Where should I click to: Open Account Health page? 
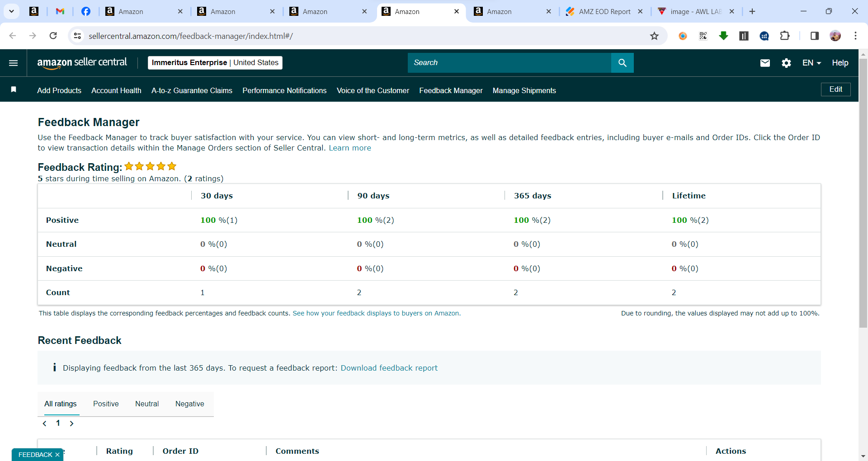(x=116, y=90)
